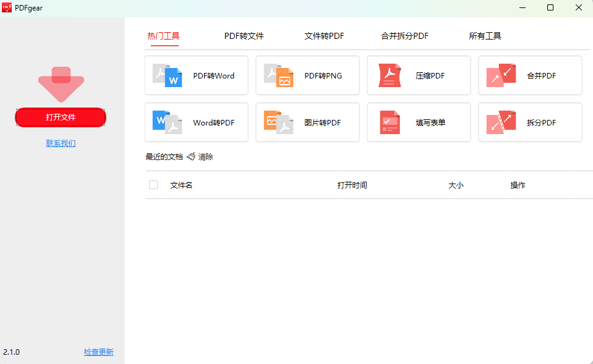Click the 图片转PDF image icon

[278, 122]
